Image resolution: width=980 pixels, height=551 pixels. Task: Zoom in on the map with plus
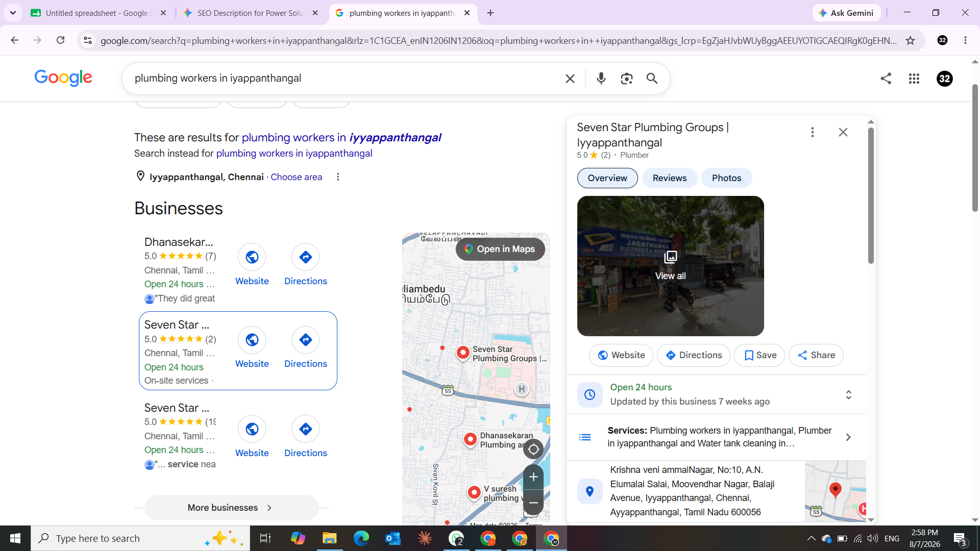coord(533,477)
